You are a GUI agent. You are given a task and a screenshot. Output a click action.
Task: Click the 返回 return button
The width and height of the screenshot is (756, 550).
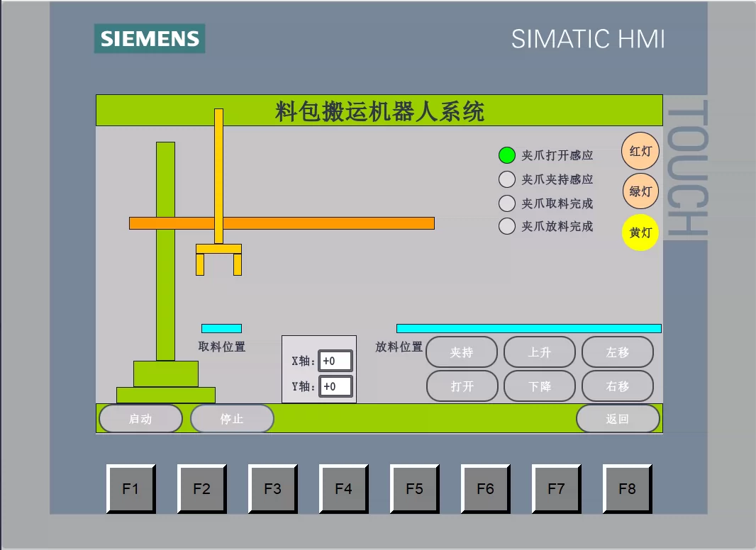tap(618, 418)
